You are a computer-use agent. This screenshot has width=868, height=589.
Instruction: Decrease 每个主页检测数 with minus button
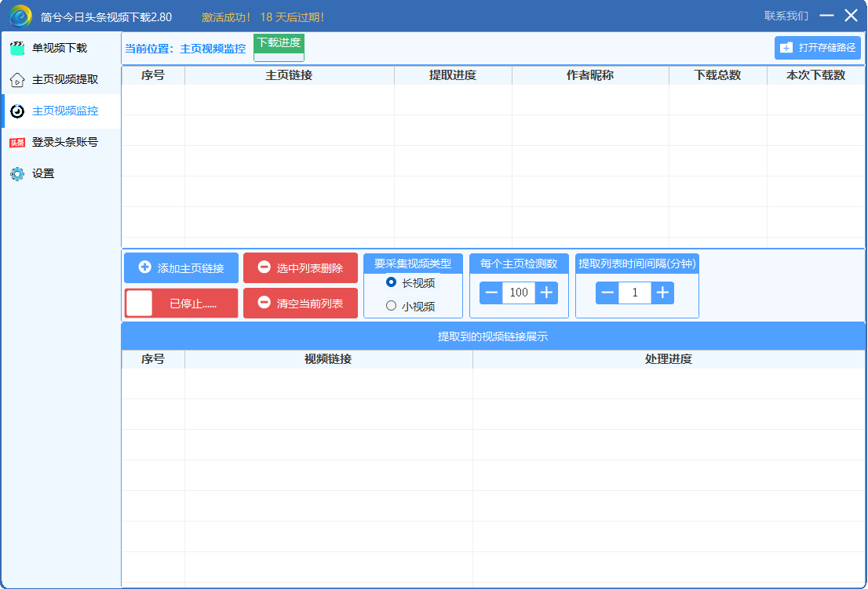point(491,293)
